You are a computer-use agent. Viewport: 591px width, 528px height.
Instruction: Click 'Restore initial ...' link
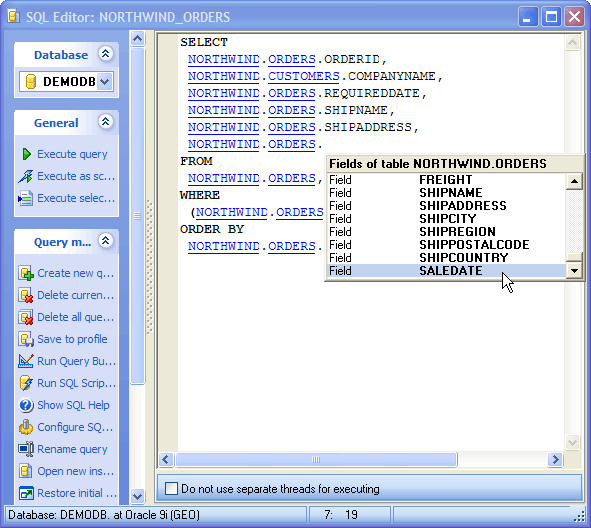pos(77,493)
